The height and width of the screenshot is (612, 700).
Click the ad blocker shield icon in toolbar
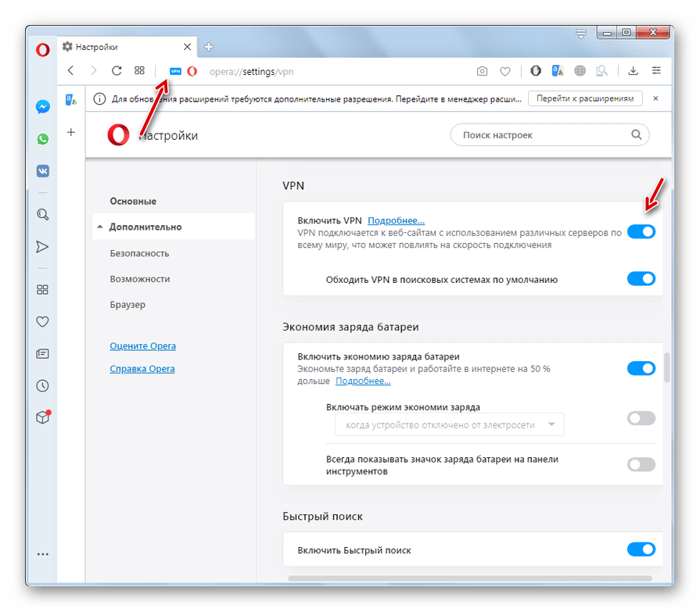click(535, 70)
